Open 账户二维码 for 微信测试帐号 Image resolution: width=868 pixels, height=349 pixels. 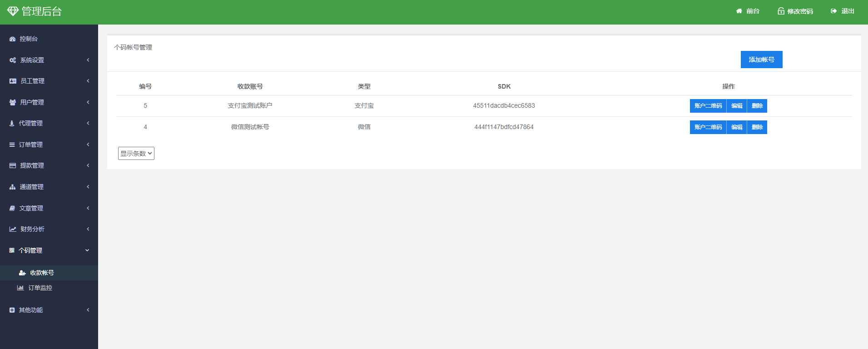click(x=708, y=127)
